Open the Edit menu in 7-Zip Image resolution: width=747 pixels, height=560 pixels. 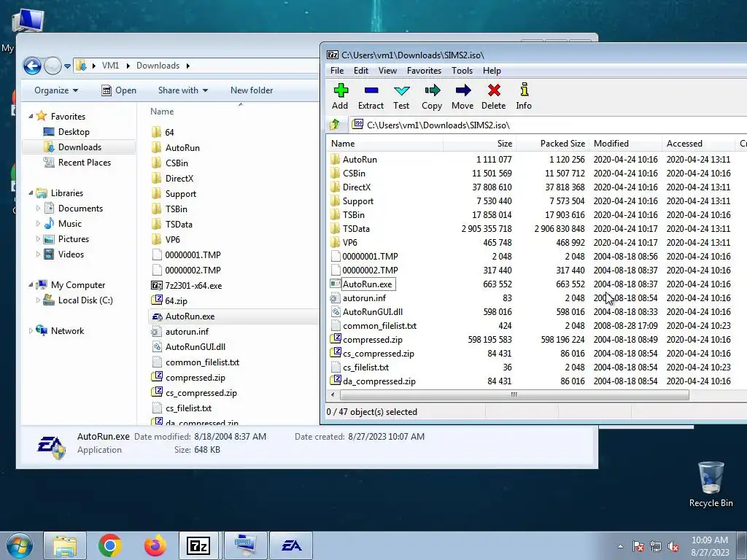coord(360,71)
